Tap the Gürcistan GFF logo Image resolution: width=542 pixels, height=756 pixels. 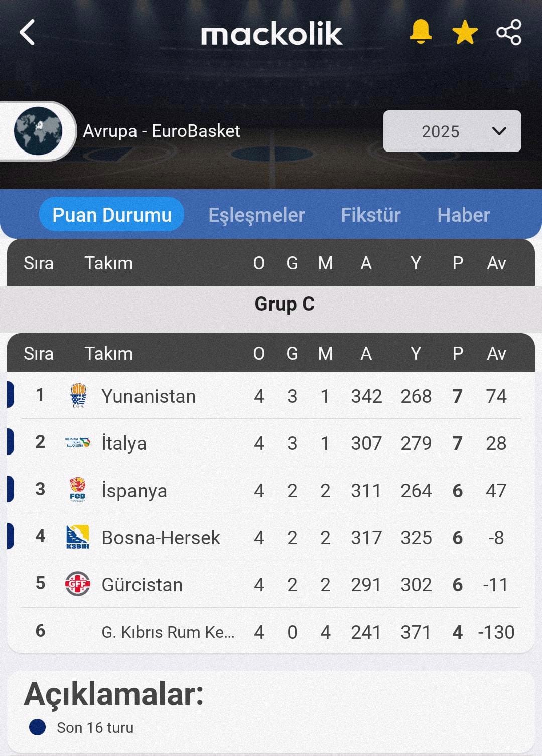(78, 584)
